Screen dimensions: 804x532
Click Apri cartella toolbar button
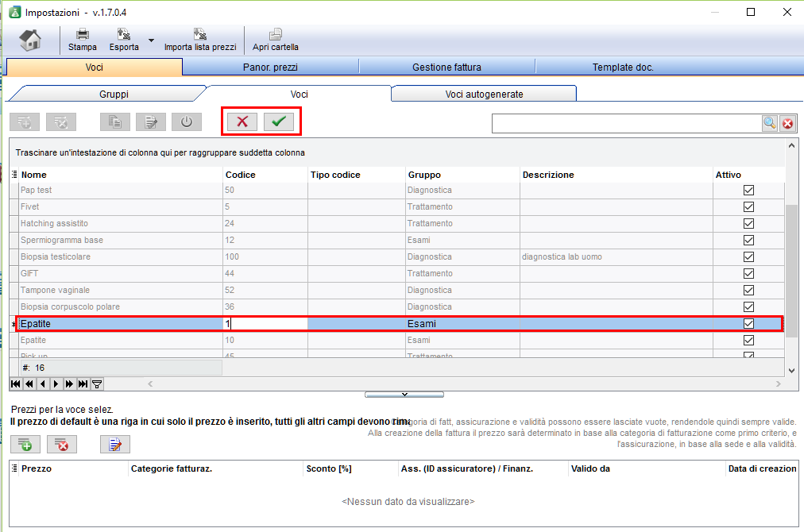pyautogui.click(x=276, y=40)
